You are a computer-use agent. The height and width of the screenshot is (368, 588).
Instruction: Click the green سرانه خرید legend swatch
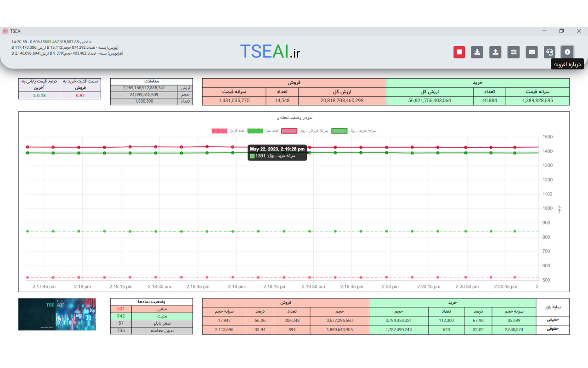point(339,131)
